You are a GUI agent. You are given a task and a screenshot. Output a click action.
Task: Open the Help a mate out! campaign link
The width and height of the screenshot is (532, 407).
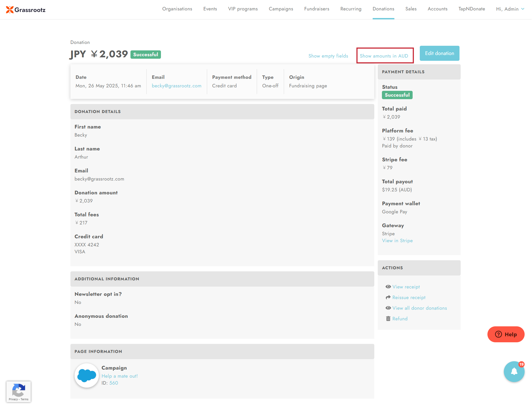click(x=120, y=376)
